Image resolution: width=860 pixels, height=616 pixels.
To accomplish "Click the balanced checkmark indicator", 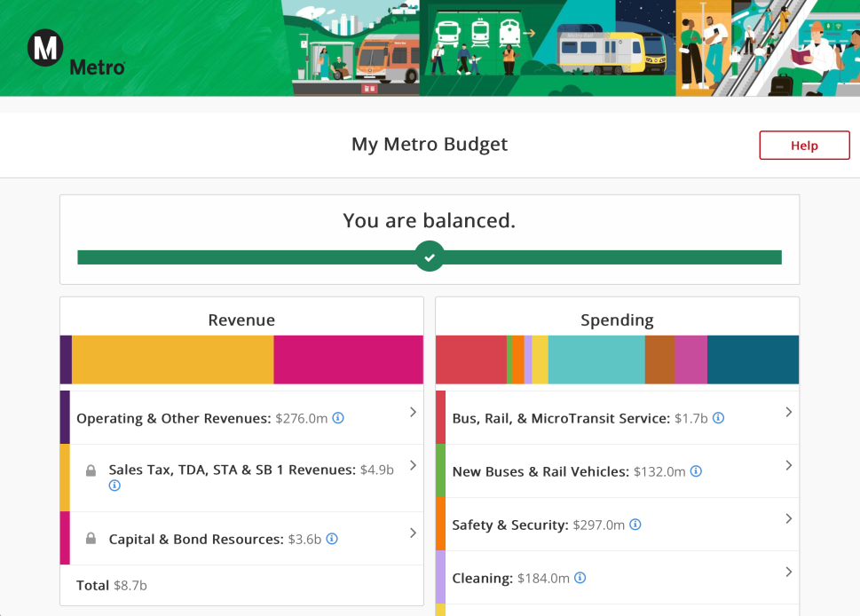I will click(430, 257).
